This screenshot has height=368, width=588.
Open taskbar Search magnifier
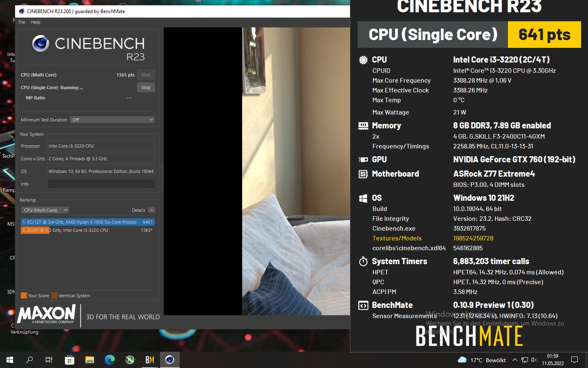[29, 360]
